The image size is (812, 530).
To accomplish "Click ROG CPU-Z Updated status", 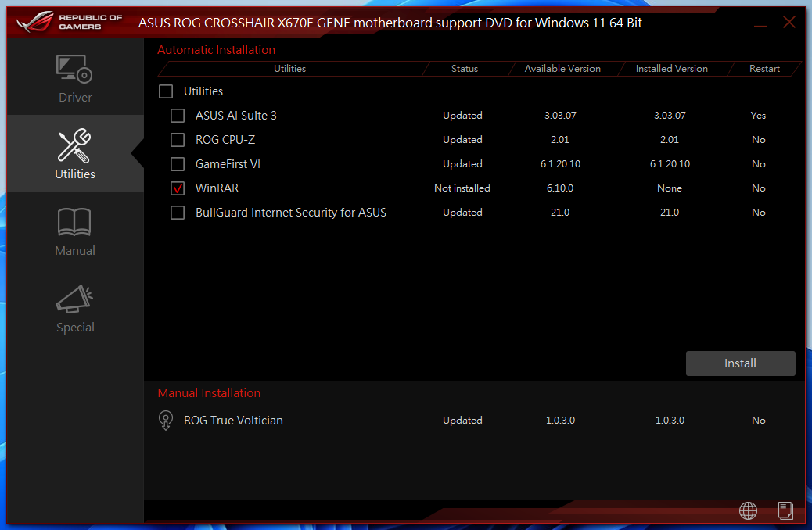I will pyautogui.click(x=462, y=140).
